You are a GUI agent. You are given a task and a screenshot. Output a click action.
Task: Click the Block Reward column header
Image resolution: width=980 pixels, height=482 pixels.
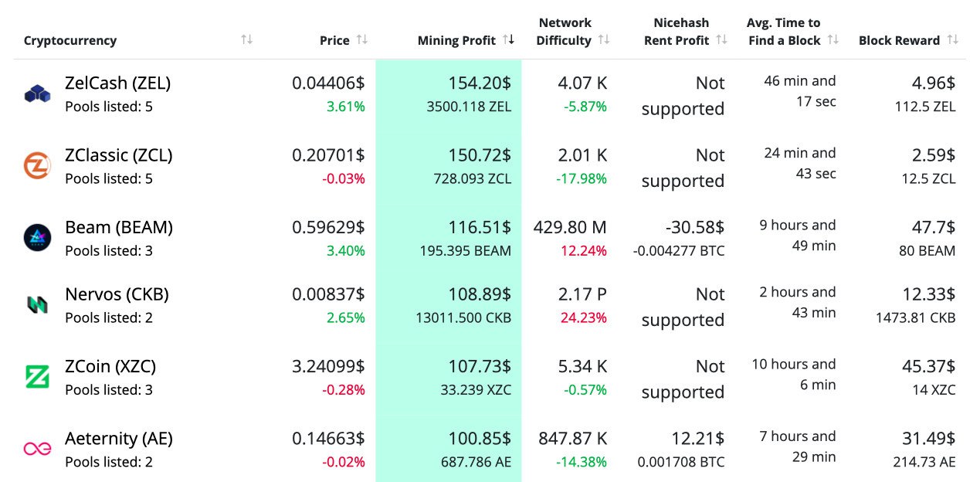pos(899,41)
